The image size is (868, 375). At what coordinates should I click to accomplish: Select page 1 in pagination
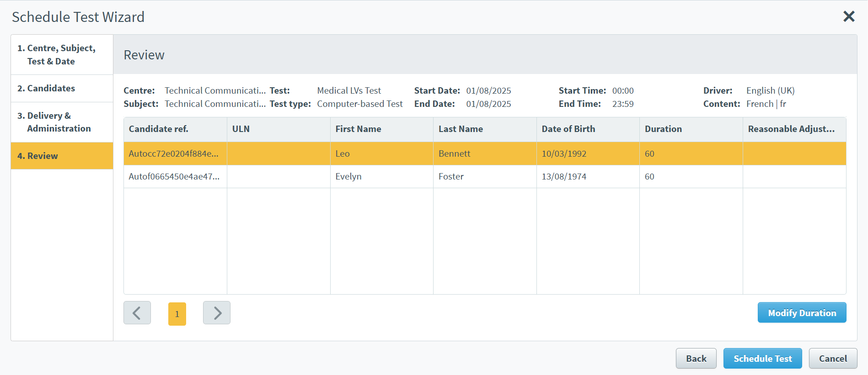[177, 314]
